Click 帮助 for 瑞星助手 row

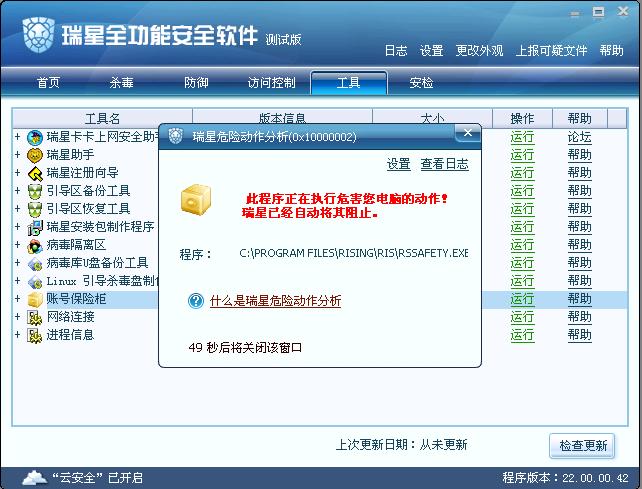click(579, 155)
